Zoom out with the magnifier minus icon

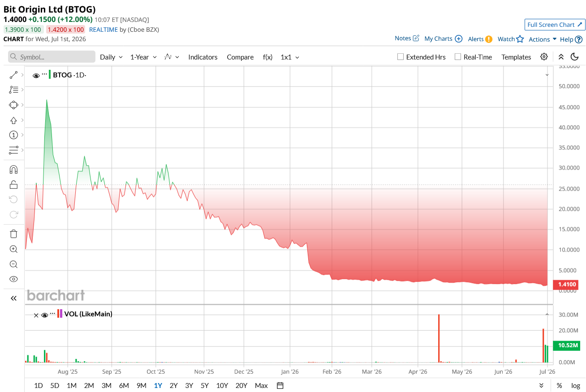[13, 264]
